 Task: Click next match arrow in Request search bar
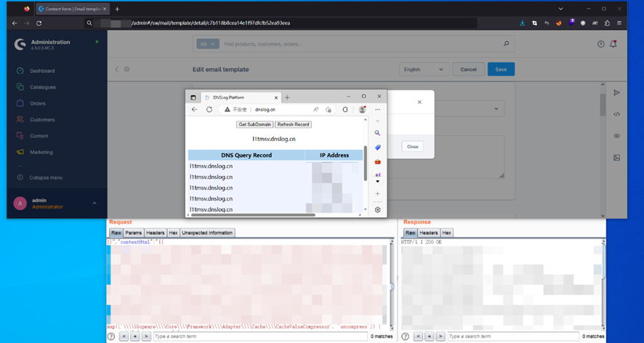(146, 336)
